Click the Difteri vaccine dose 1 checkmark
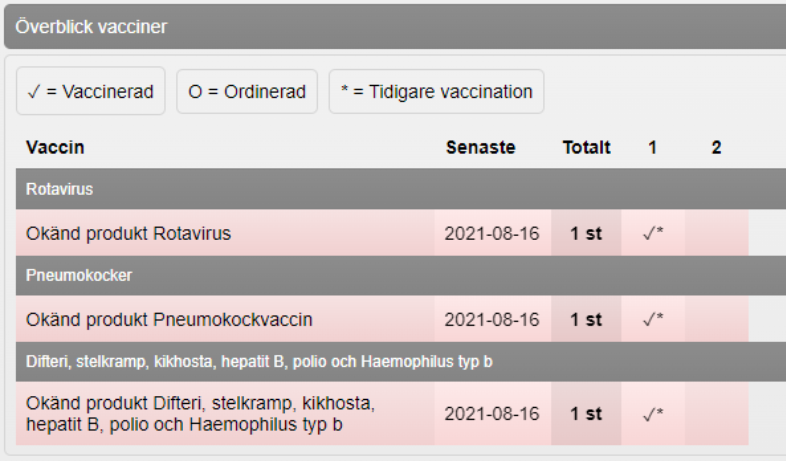Viewport: 786px width, 462px height. click(652, 414)
